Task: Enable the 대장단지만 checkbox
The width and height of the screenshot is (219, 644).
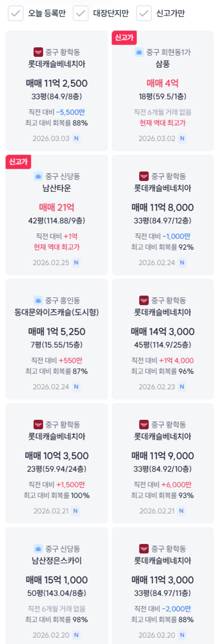Action: (81, 13)
